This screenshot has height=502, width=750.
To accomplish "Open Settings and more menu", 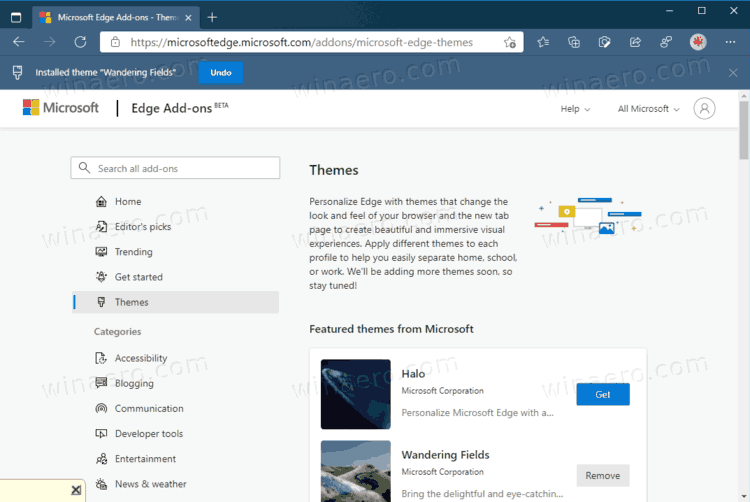I will pyautogui.click(x=730, y=42).
